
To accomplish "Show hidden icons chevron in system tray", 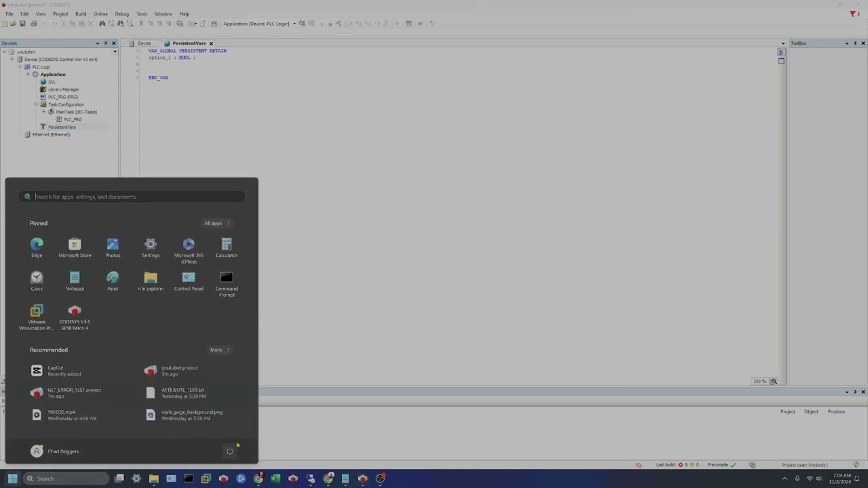I will (x=785, y=479).
